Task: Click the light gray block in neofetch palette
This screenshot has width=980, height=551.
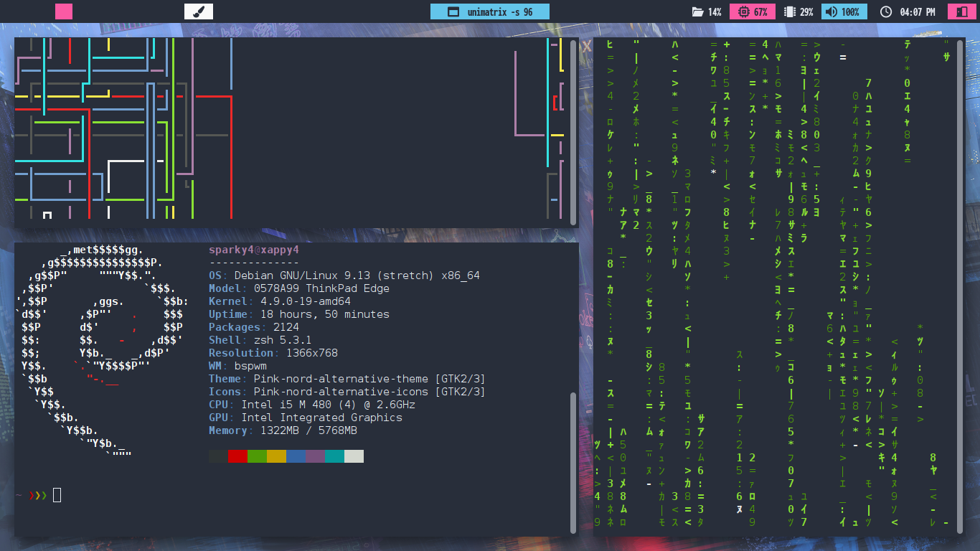Action: (354, 456)
